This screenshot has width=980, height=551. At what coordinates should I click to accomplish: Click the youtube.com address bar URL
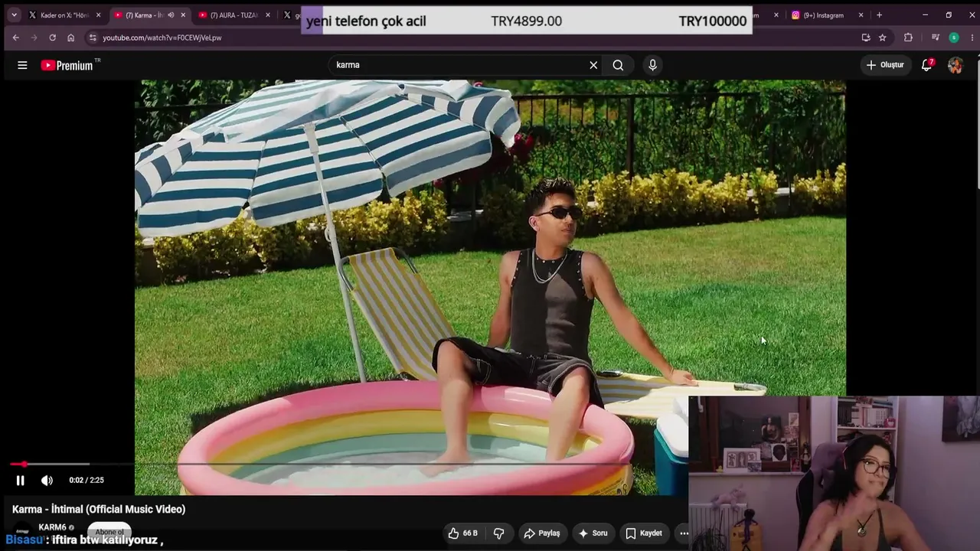coord(162,37)
